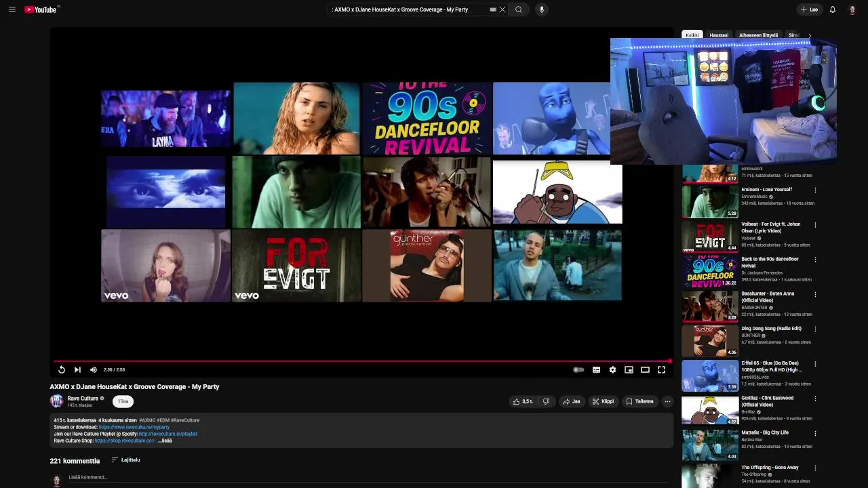Open player settings gear
The height and width of the screenshot is (488, 868).
pyautogui.click(x=612, y=370)
